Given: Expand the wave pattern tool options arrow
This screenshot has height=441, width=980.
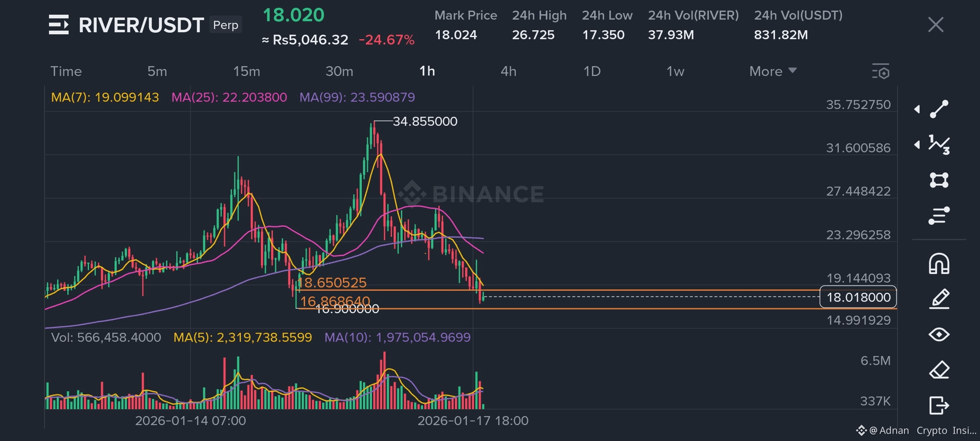Looking at the screenshot, I should [x=917, y=145].
